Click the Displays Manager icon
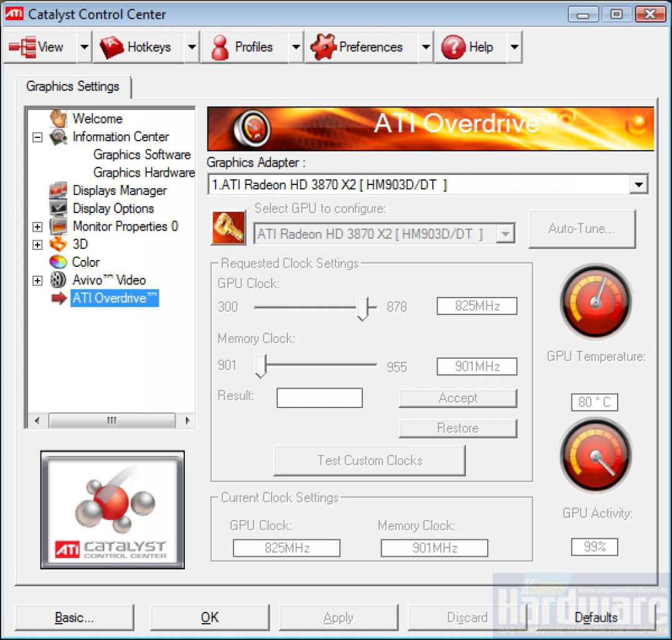672x640 pixels. [58, 190]
